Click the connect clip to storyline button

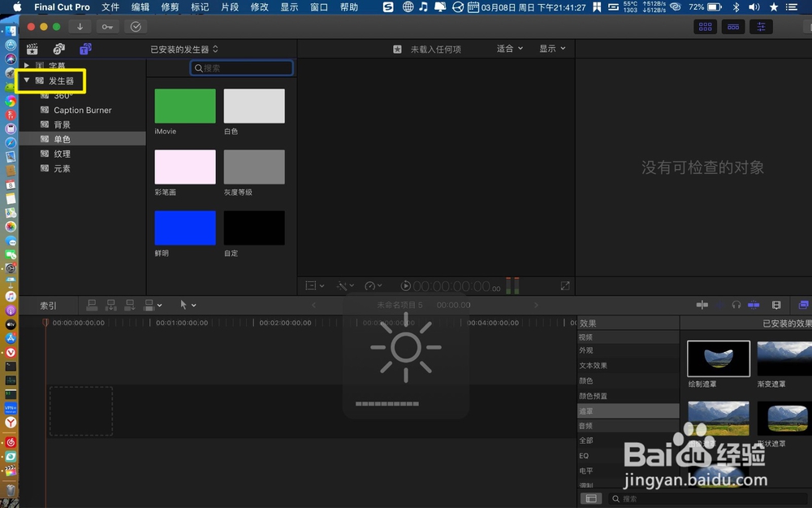92,306
